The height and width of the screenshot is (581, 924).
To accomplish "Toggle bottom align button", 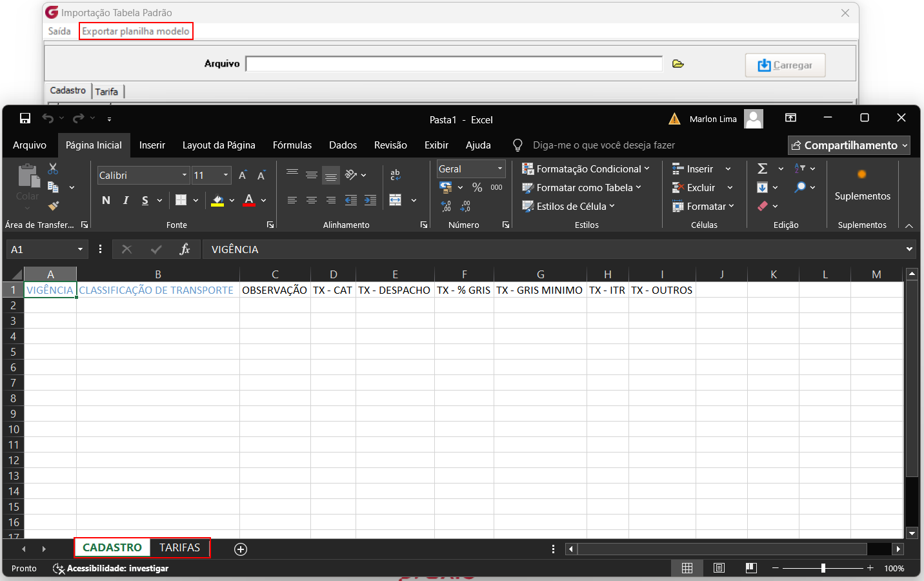I will (331, 175).
